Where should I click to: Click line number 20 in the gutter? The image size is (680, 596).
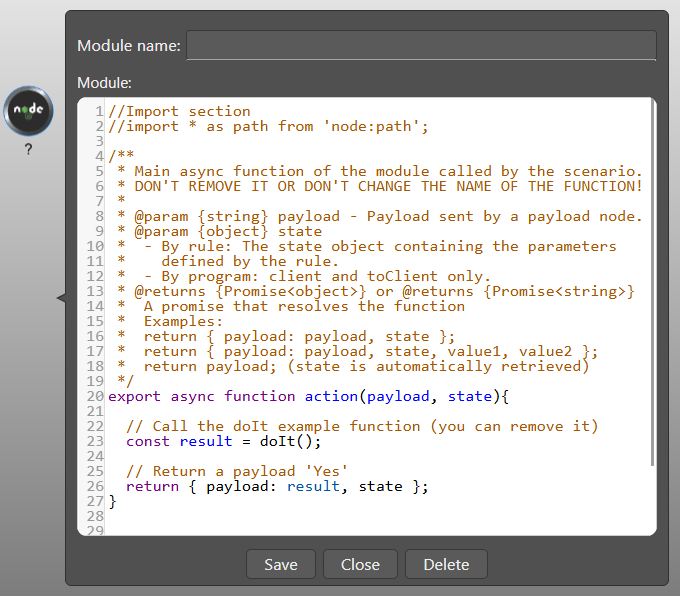(x=95, y=396)
